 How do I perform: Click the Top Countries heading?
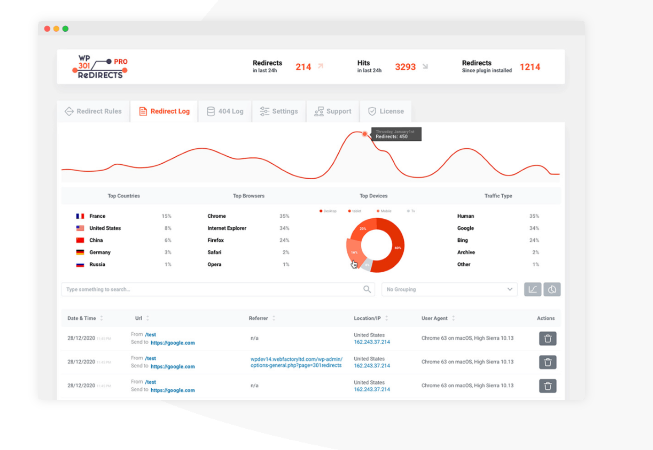point(124,196)
